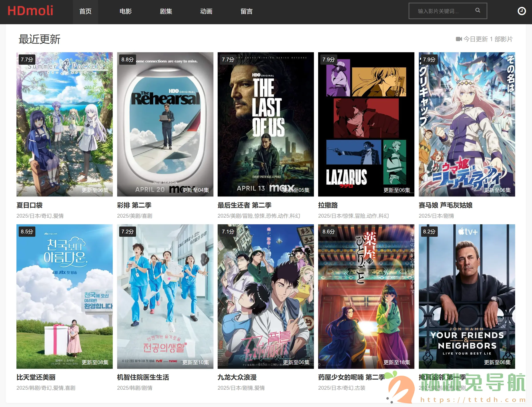532x407 pixels.
Task: Click the search magnifier icon
Action: (478, 10)
